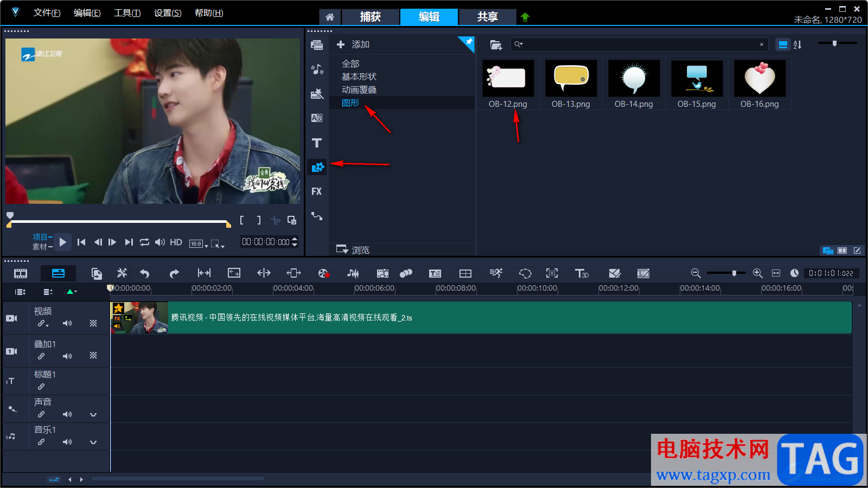This screenshot has height=488, width=868.
Task: Open the speed/time remapping runner icon
Action: (x=496, y=273)
